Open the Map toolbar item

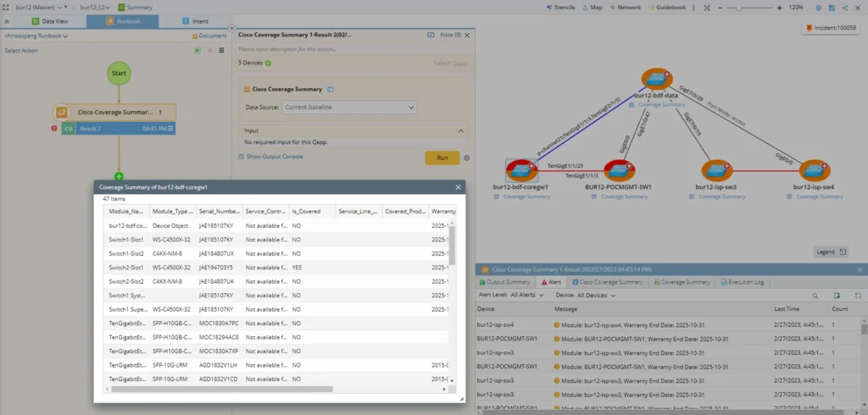click(x=592, y=8)
